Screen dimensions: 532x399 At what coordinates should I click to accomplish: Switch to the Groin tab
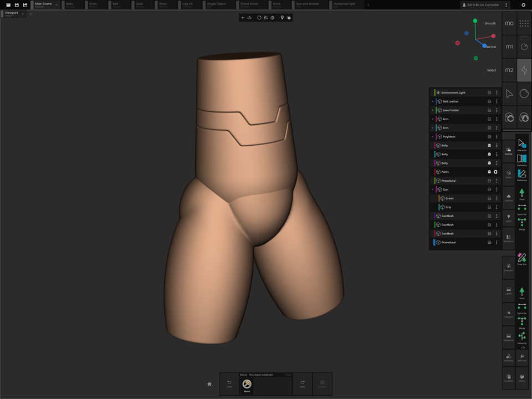click(96, 5)
